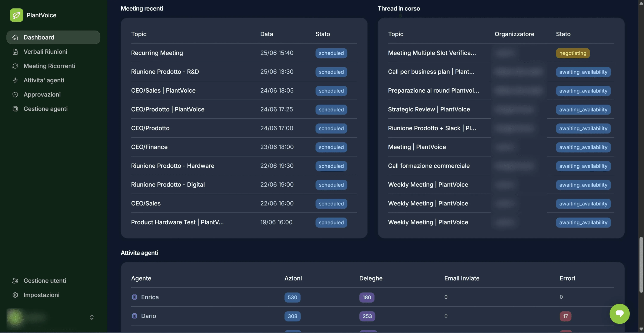Click awaiting_availability badge for Strategic Review

583,109
